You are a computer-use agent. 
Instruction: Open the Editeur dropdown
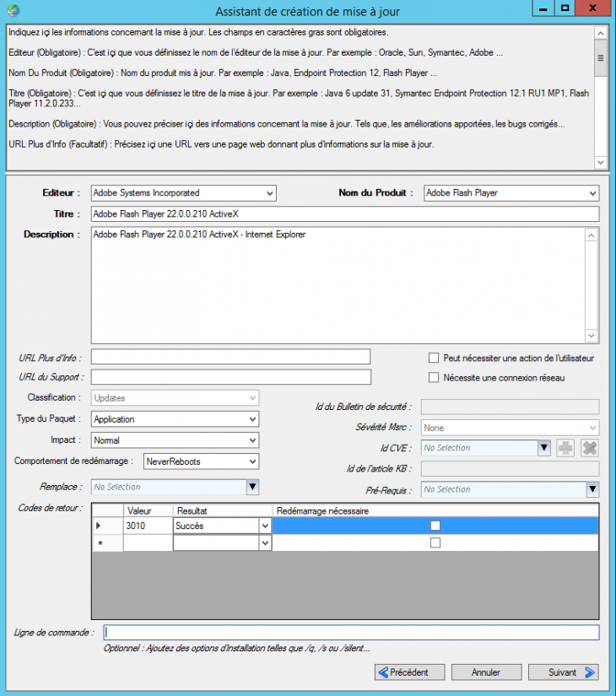[269, 193]
